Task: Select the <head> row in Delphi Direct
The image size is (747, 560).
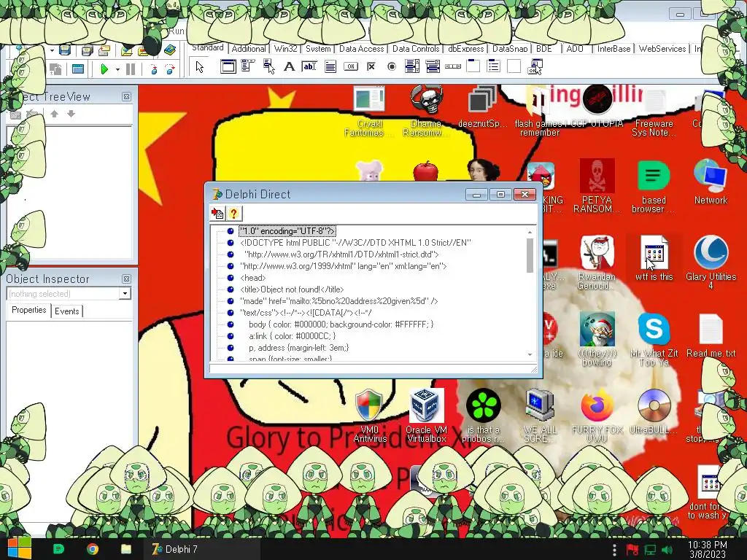Action: coord(253,278)
